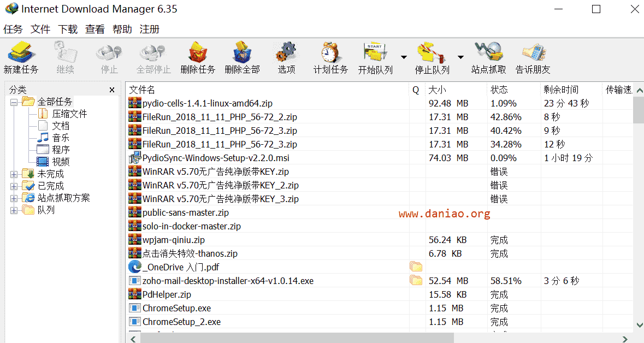Select the 已完成 category
The height and width of the screenshot is (343, 644).
coord(50,186)
